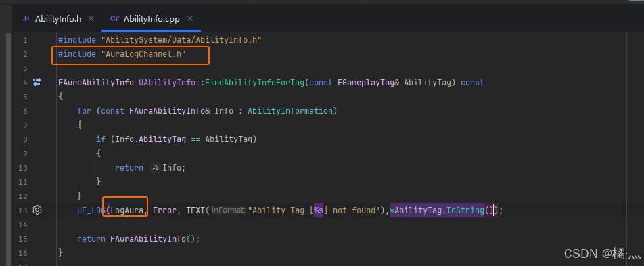The image size is (644, 266).
Task: Click the InFormat parameter hint
Action: point(229,210)
